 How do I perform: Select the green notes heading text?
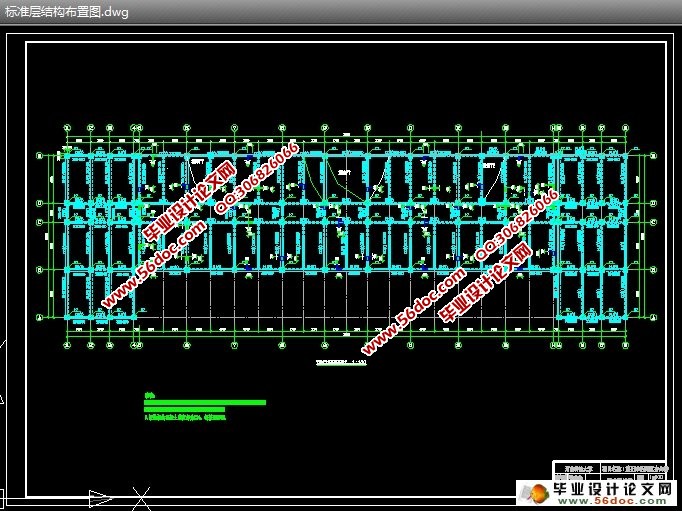pyautogui.click(x=150, y=394)
